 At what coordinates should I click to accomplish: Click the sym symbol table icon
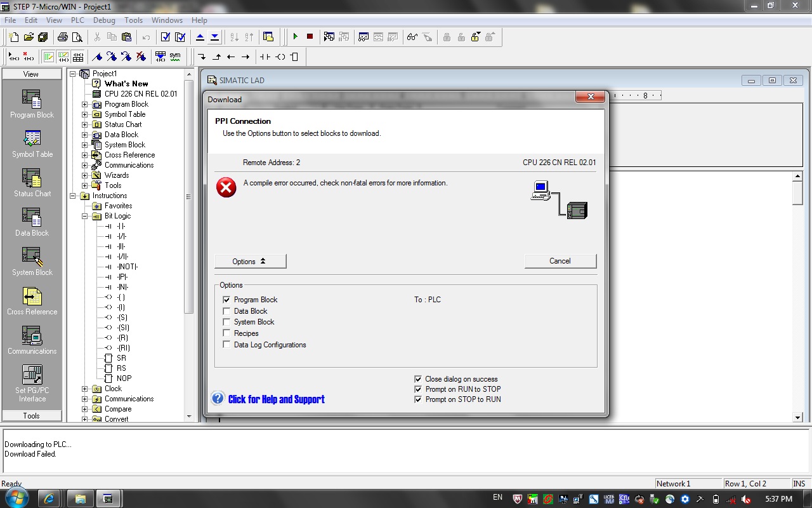click(x=175, y=57)
